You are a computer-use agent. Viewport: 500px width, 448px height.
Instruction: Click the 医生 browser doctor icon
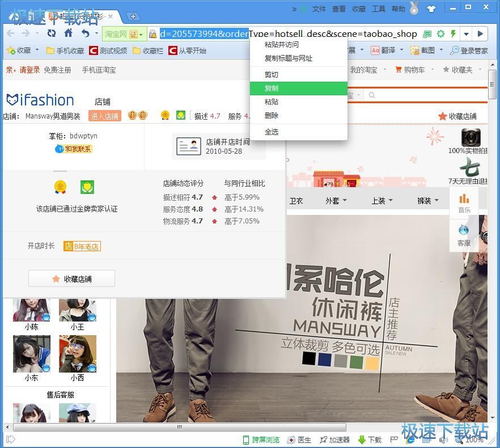click(299, 439)
